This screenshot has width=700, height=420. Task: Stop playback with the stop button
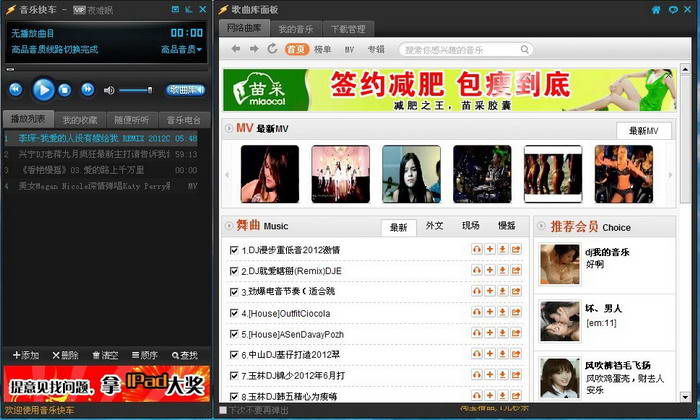[x=65, y=90]
